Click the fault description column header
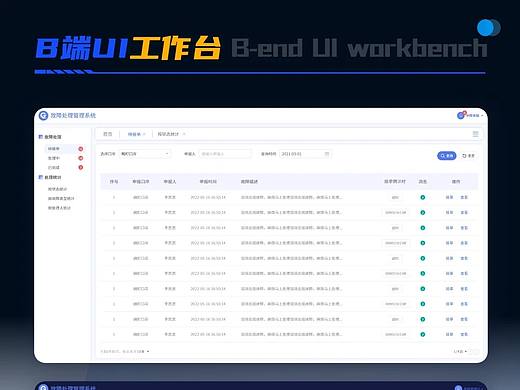This screenshot has width=520, height=390. click(249, 181)
